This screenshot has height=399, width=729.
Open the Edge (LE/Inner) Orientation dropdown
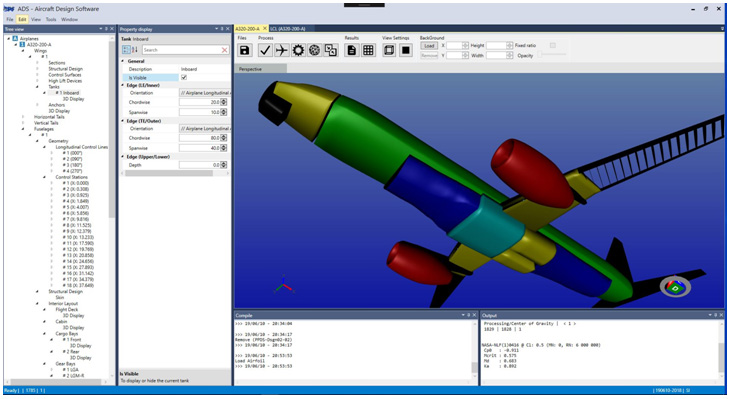click(x=205, y=93)
